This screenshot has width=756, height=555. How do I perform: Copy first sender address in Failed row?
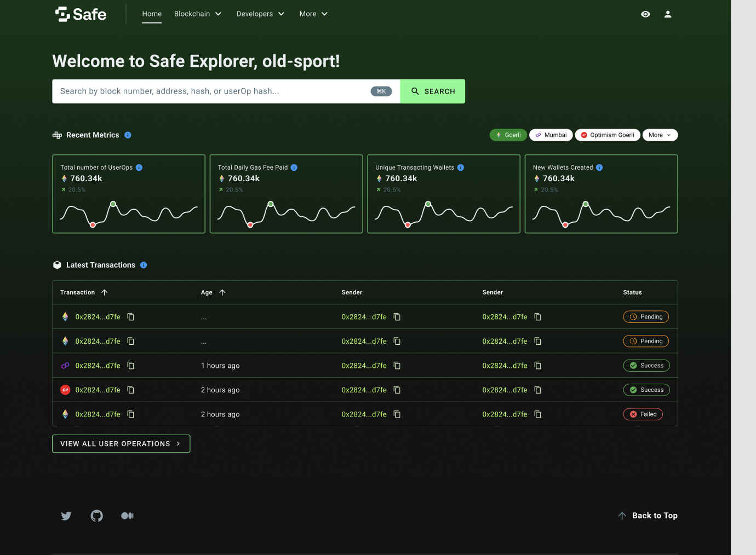(x=397, y=414)
